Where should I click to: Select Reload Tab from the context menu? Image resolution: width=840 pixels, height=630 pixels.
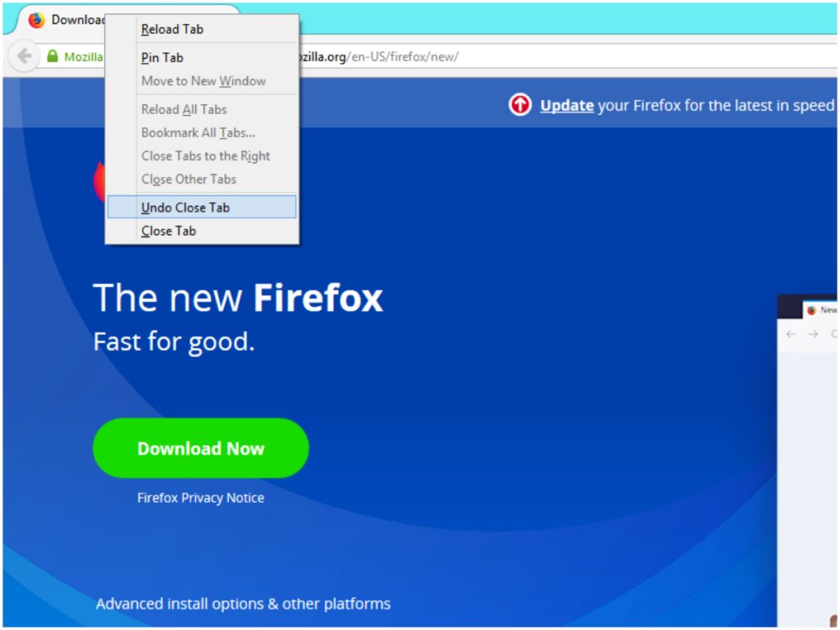click(202, 30)
